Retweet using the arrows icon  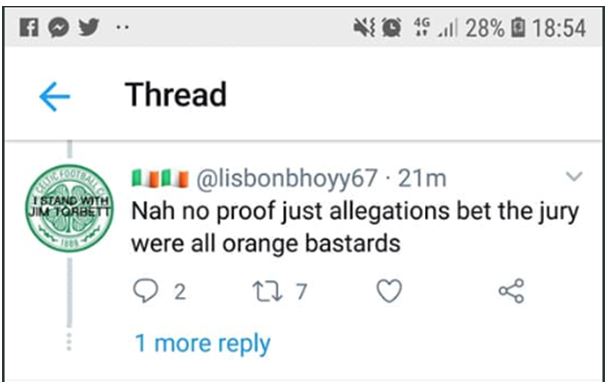click(267, 292)
